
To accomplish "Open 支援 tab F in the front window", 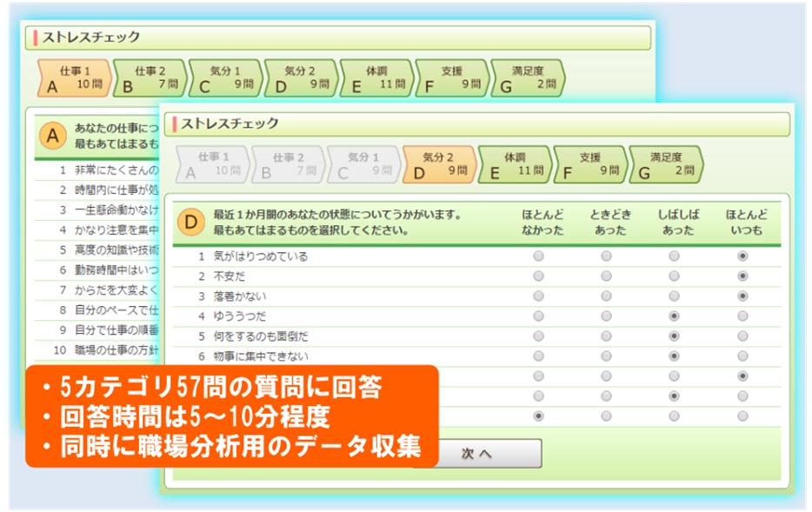I will click(x=591, y=164).
